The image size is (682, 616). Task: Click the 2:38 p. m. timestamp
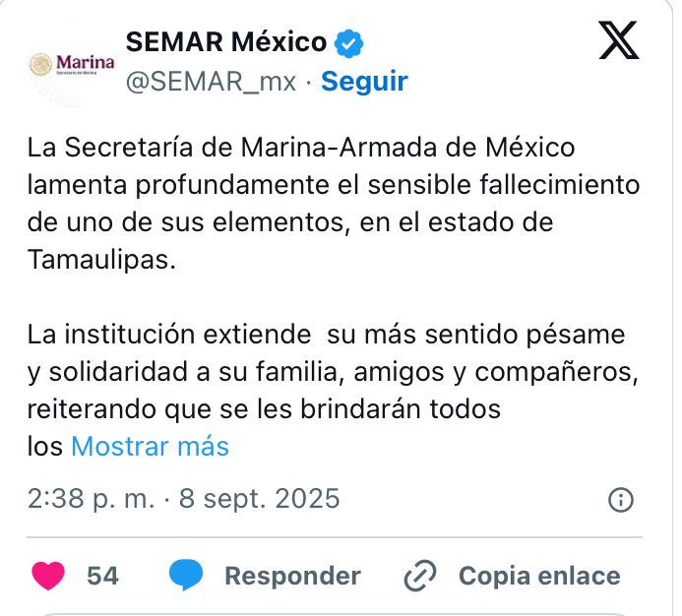[92, 499]
